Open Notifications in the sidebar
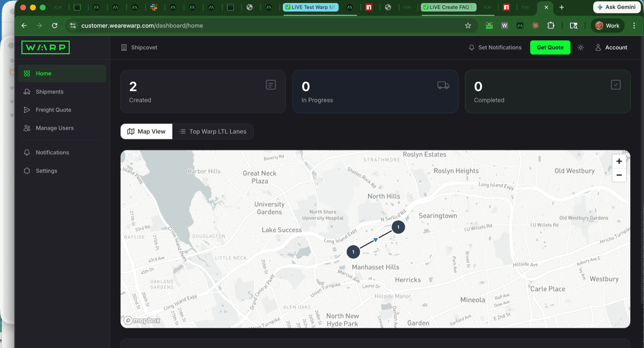 click(62, 152)
